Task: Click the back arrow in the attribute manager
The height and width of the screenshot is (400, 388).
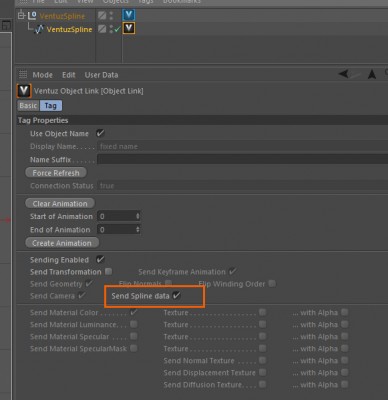Action: click(x=344, y=74)
